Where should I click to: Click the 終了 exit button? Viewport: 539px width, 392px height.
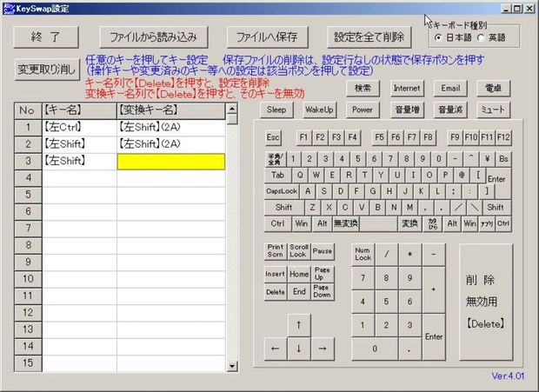click(46, 37)
